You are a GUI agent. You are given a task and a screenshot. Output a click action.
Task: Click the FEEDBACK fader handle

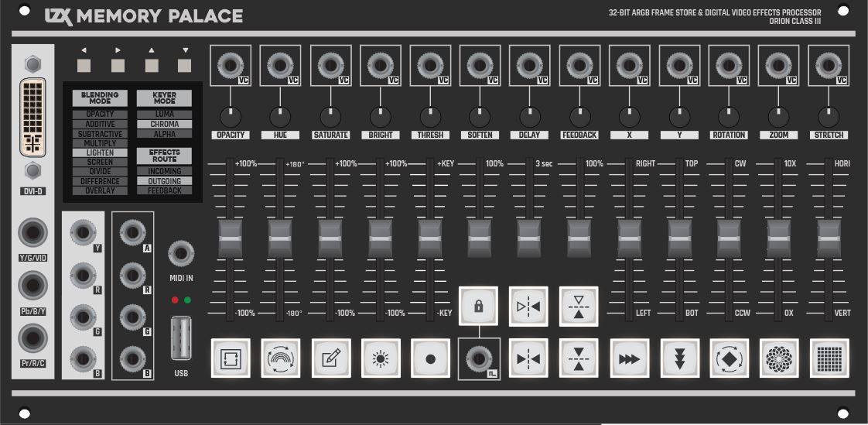[579, 238]
